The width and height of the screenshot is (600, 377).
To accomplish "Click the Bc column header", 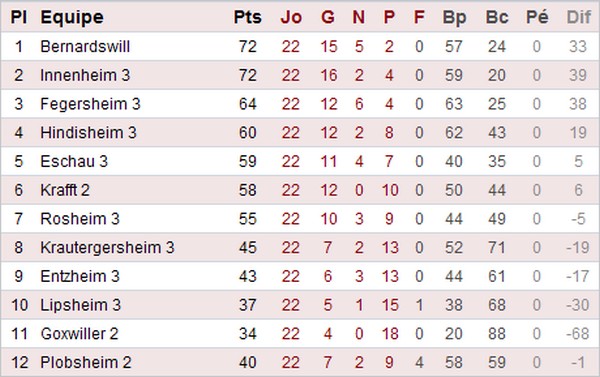I will tap(497, 17).
